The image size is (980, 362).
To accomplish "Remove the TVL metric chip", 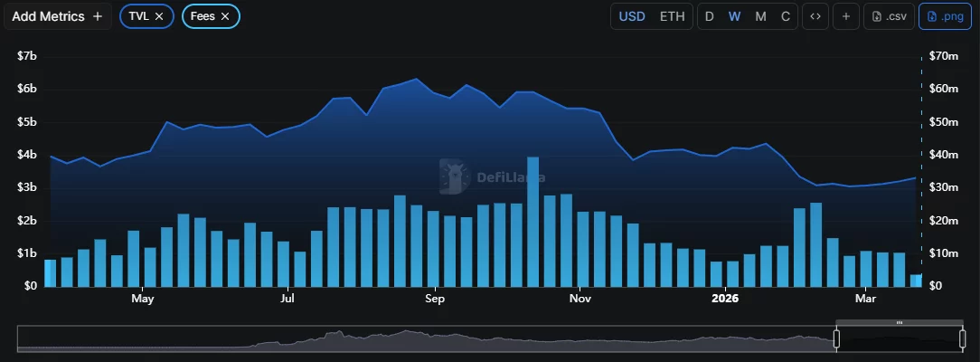I will point(159,16).
